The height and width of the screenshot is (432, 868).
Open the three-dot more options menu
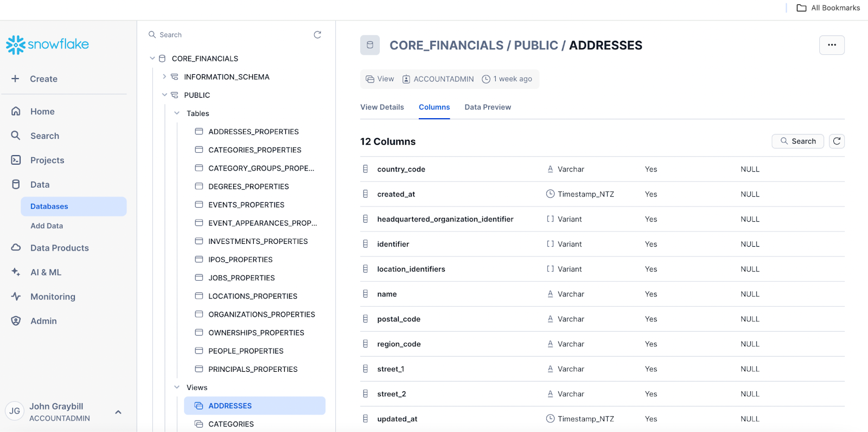click(832, 45)
